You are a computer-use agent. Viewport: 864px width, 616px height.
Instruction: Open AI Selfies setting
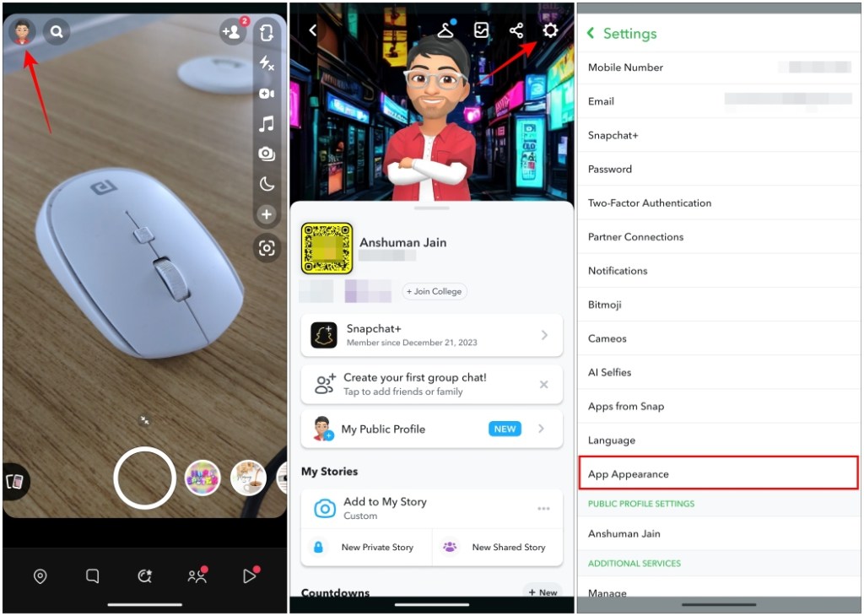719,372
